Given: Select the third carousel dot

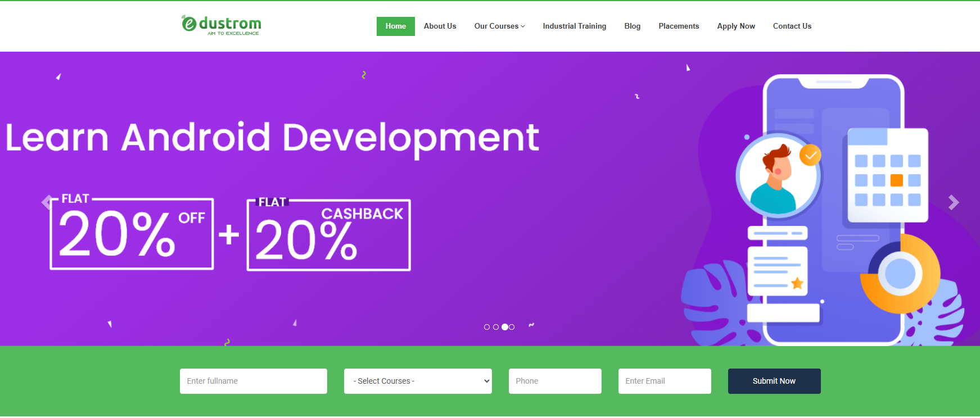Looking at the screenshot, I should tap(505, 327).
